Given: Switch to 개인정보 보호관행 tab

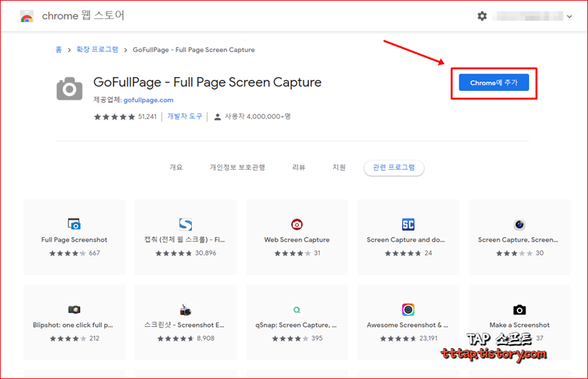Looking at the screenshot, I should [x=237, y=167].
